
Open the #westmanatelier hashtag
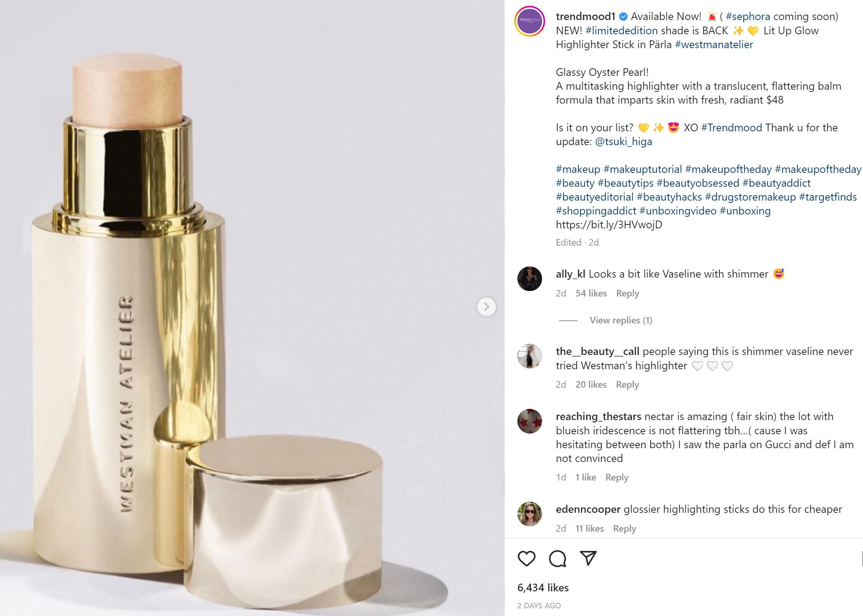click(714, 45)
